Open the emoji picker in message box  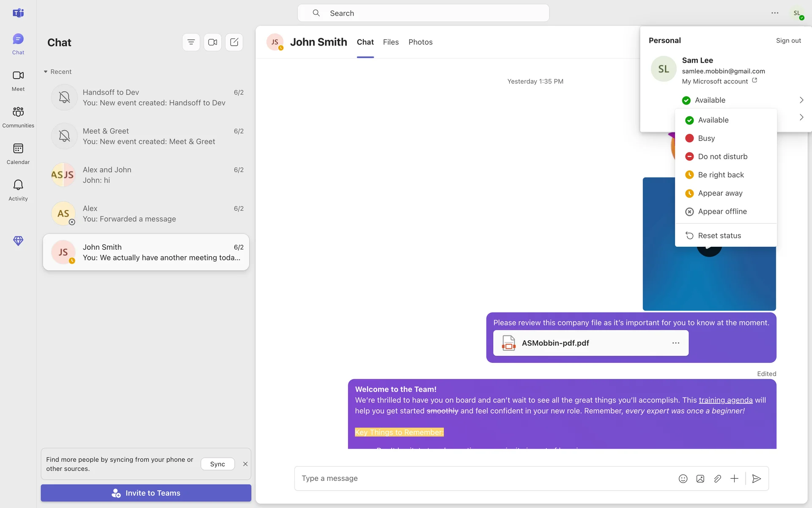click(683, 478)
